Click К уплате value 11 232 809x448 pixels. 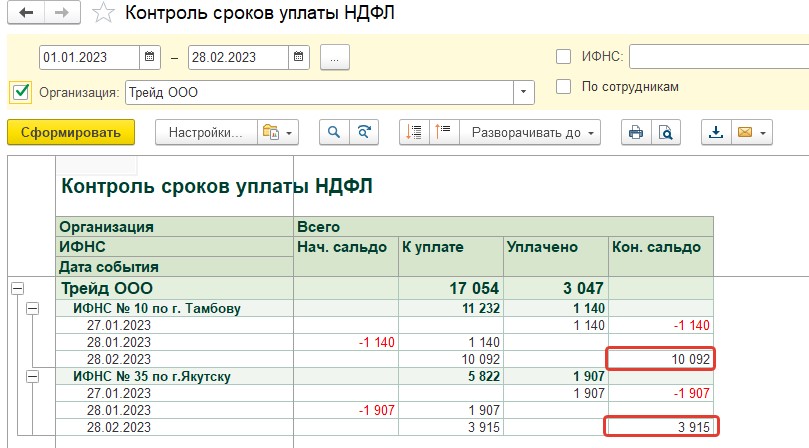[481, 309]
